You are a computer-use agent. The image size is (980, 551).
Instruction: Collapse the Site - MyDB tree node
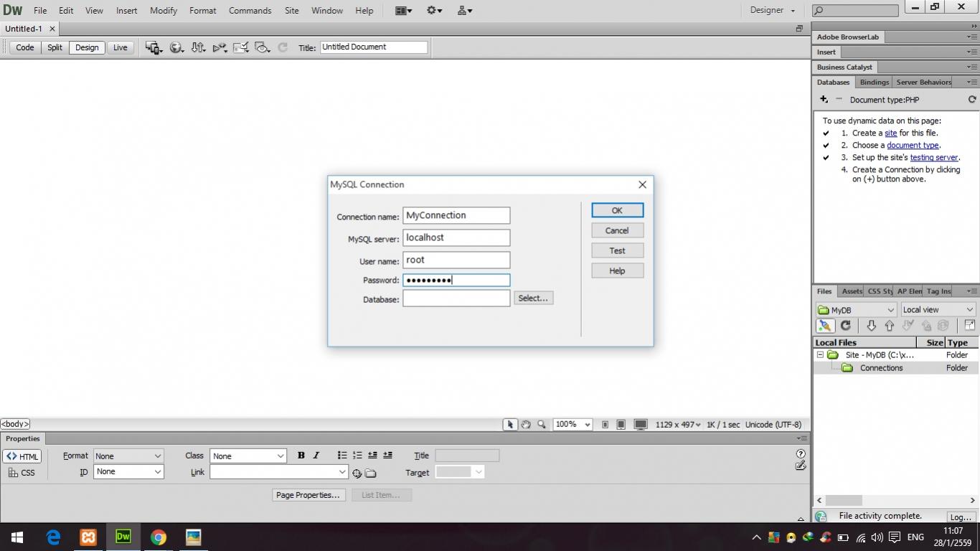coord(820,355)
